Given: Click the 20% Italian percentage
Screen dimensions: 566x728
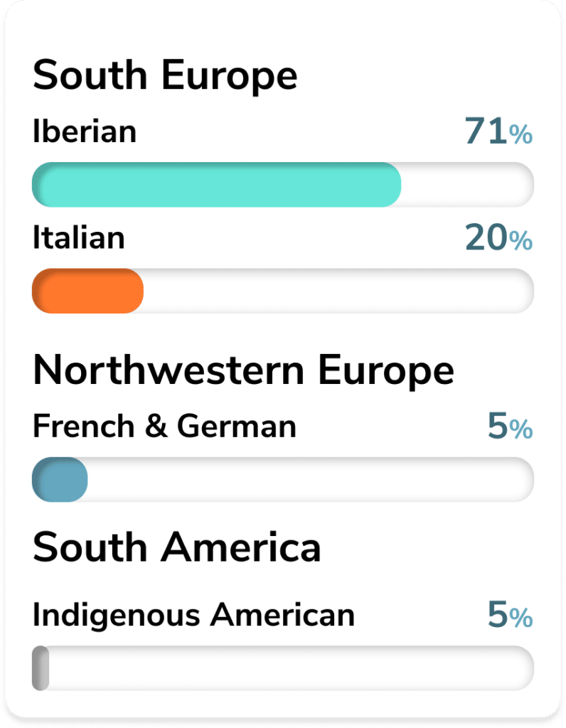Looking at the screenshot, I should click(498, 237).
